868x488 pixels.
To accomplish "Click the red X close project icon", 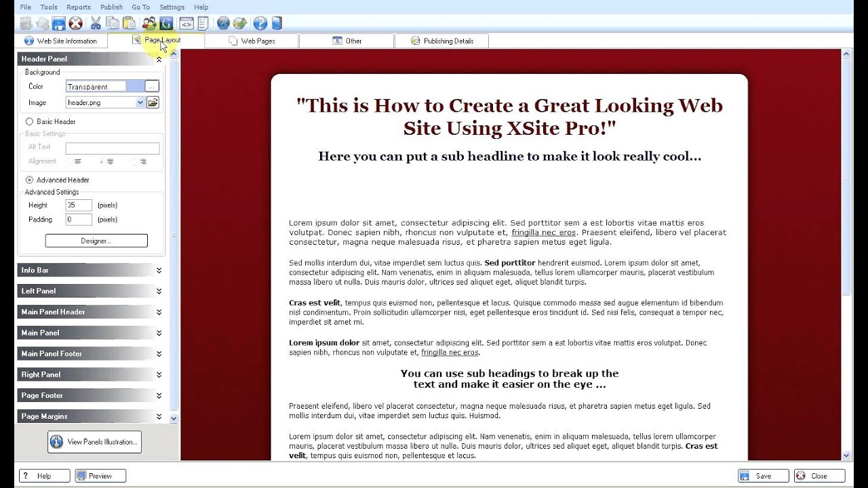I will tap(75, 23).
